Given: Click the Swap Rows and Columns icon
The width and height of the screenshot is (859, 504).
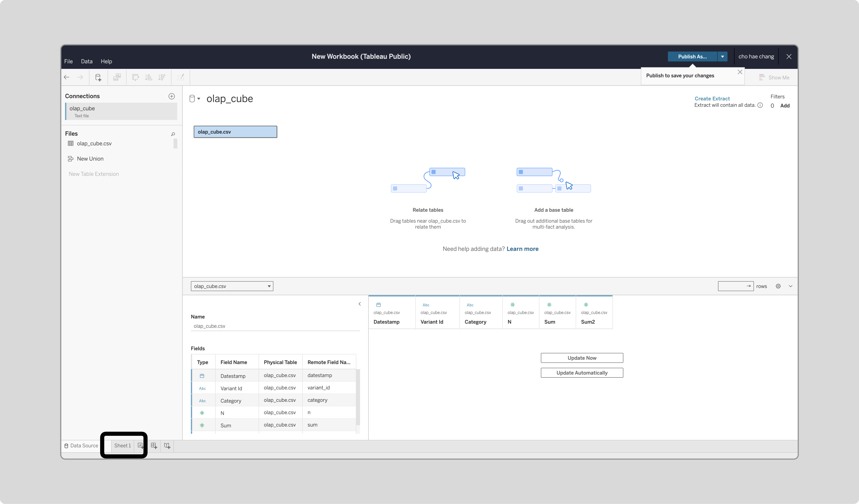Looking at the screenshot, I should [x=135, y=77].
